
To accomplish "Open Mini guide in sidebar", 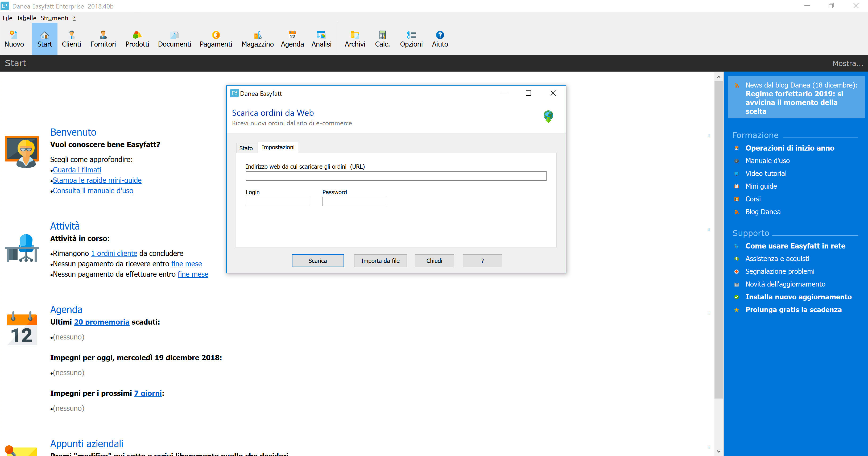I will coord(761,186).
